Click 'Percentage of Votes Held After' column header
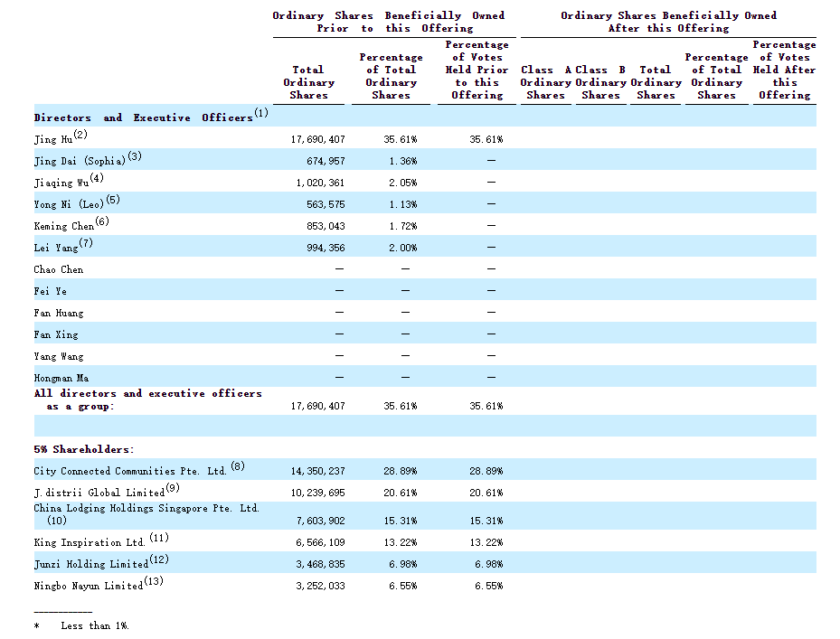This screenshot has height=639, width=840. [x=784, y=70]
